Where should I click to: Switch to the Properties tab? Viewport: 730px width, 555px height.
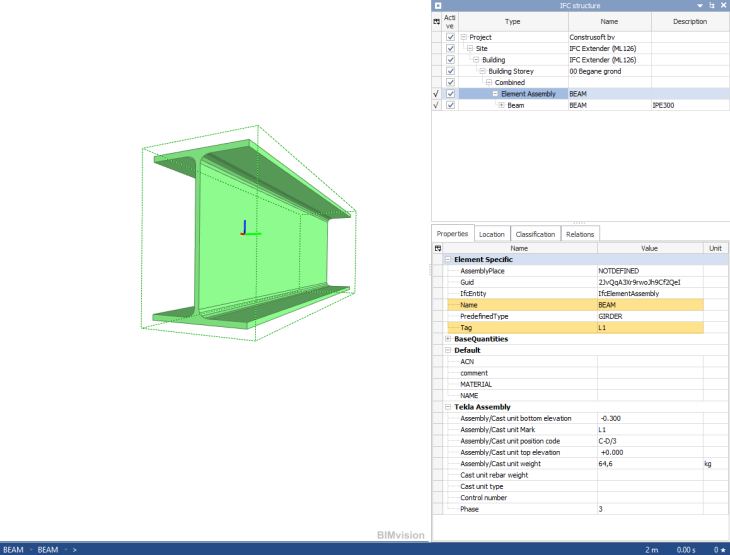pos(453,234)
